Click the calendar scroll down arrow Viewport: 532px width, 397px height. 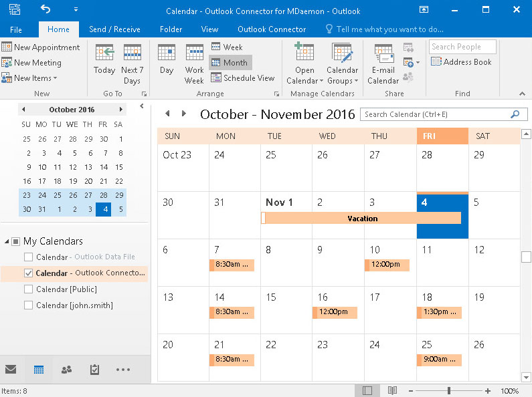click(526, 377)
